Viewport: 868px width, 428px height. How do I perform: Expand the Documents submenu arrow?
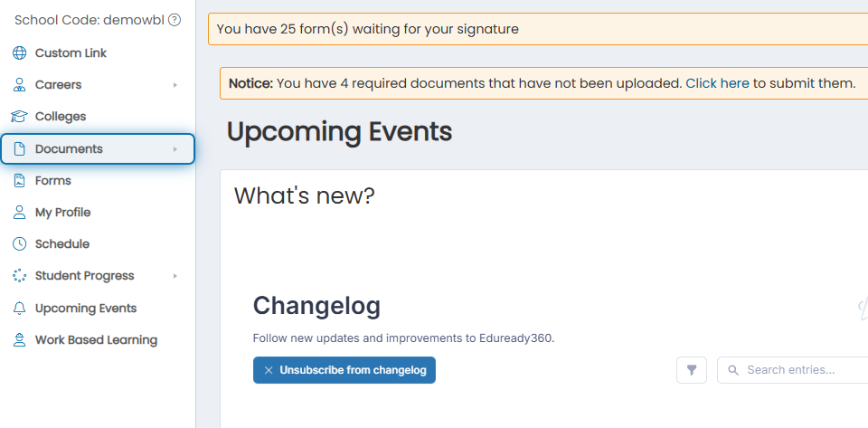(x=175, y=149)
